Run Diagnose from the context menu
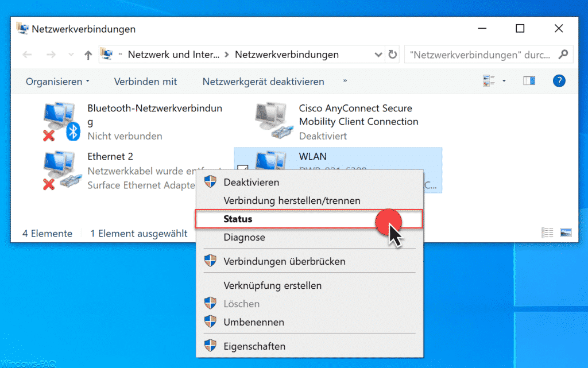 310,237
